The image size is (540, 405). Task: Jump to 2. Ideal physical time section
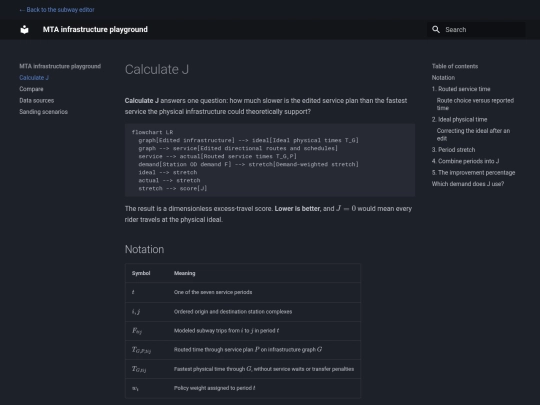pos(459,119)
